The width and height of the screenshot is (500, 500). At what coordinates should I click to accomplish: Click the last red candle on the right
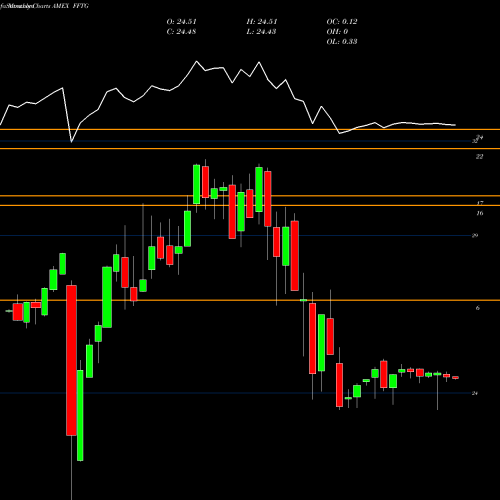pos(455,378)
